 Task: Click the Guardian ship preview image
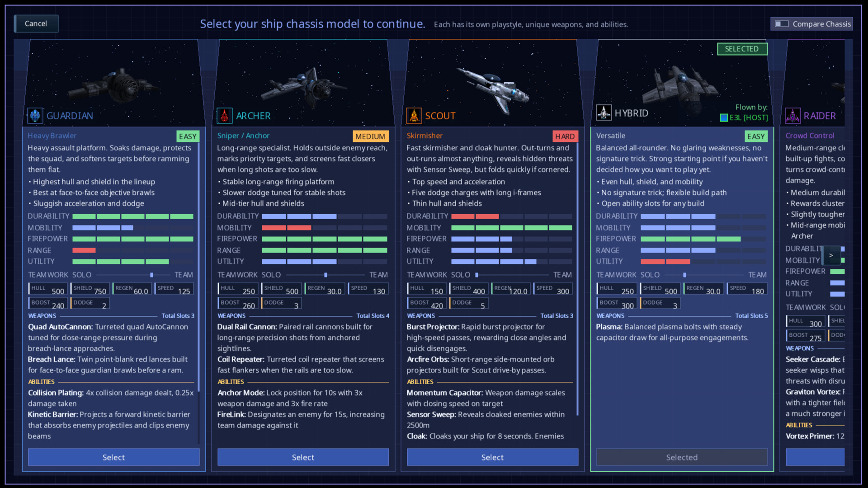tap(114, 84)
